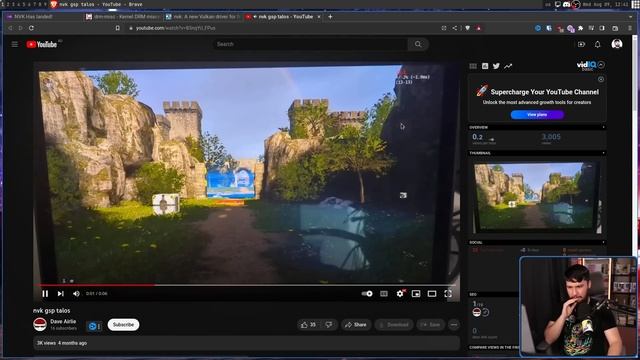Click the vidIQ badge beside Subscribe
This screenshot has height=360, width=640.
(x=94, y=326)
